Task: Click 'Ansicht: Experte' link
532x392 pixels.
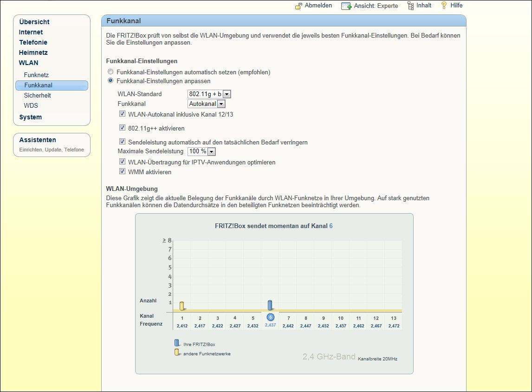Action: point(376,6)
